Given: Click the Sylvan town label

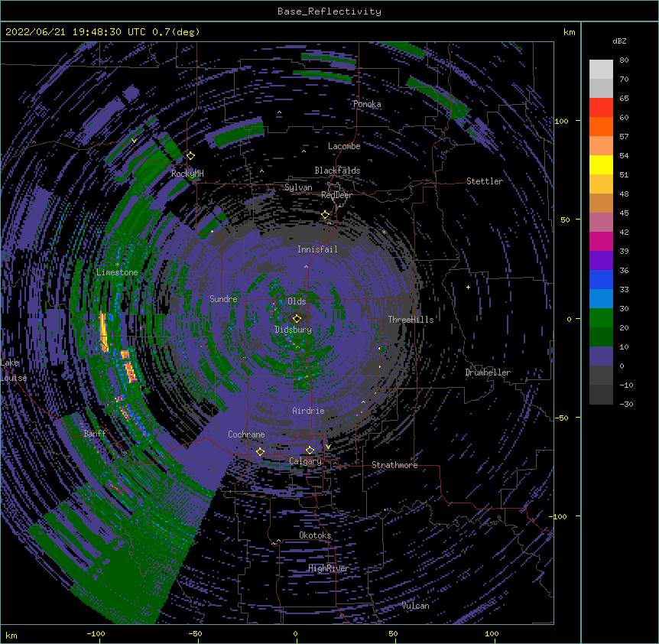Looking at the screenshot, I should point(298,187).
